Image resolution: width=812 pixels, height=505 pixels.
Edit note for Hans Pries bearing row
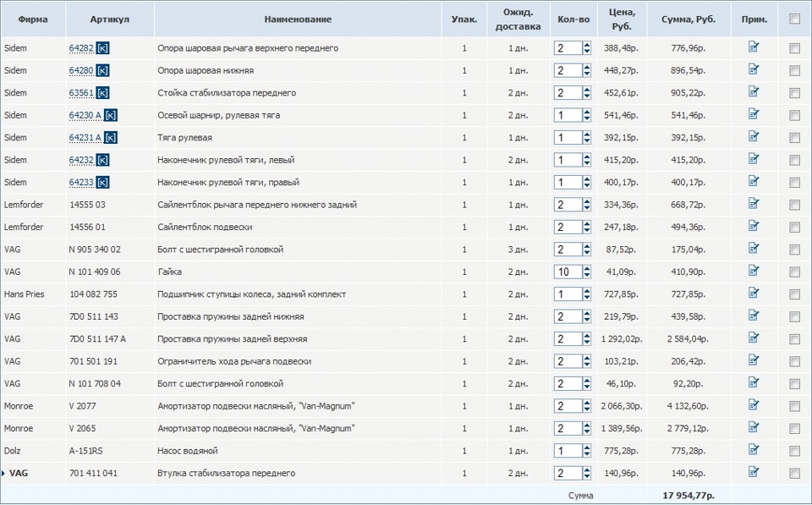(754, 294)
